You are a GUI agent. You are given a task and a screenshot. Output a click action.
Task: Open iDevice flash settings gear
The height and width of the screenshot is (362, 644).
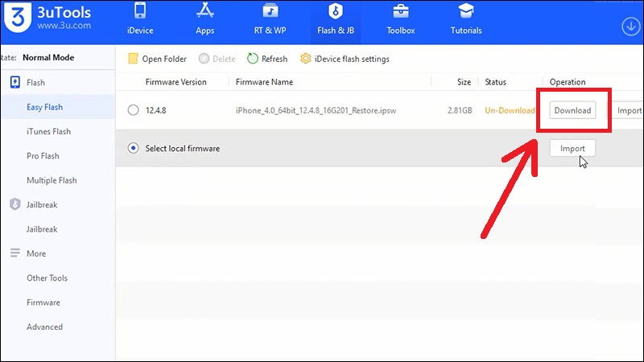coord(306,59)
